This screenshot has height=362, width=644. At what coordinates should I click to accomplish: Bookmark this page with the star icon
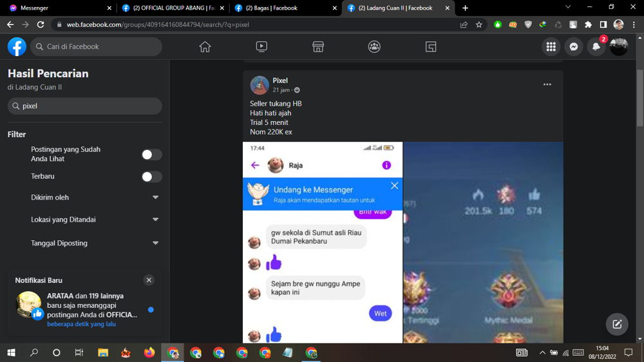479,24
